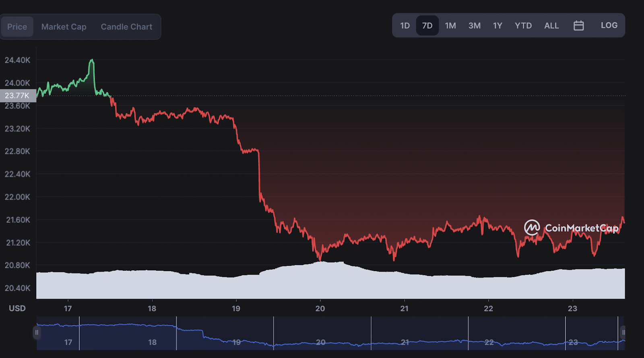
Task: Click the 22 label in mini navigator
Action: (x=489, y=342)
